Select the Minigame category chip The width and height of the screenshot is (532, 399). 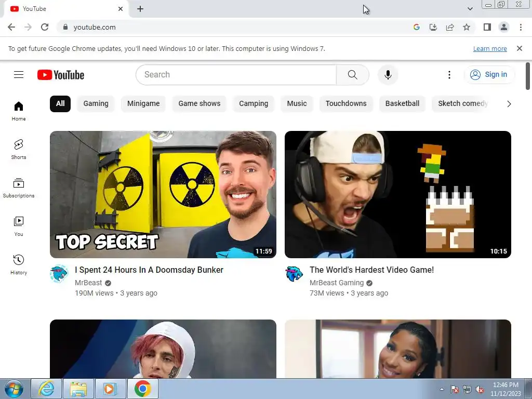(143, 103)
